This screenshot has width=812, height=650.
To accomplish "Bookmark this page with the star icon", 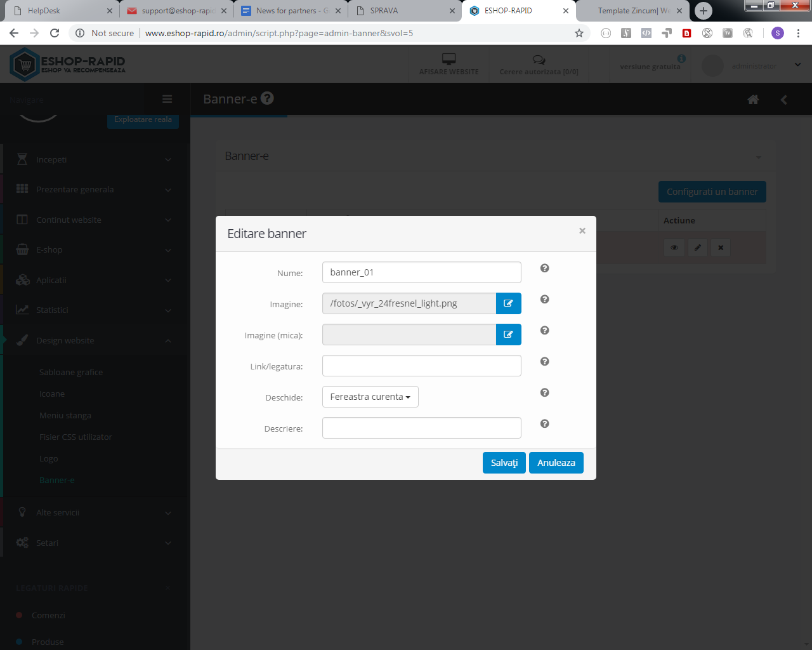I will [579, 33].
